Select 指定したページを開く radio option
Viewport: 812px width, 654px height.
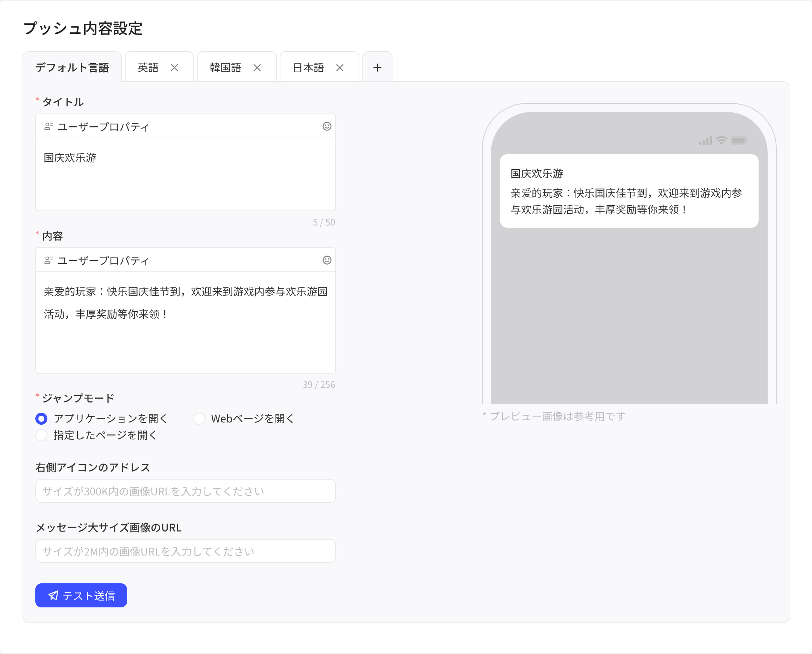pos(41,435)
